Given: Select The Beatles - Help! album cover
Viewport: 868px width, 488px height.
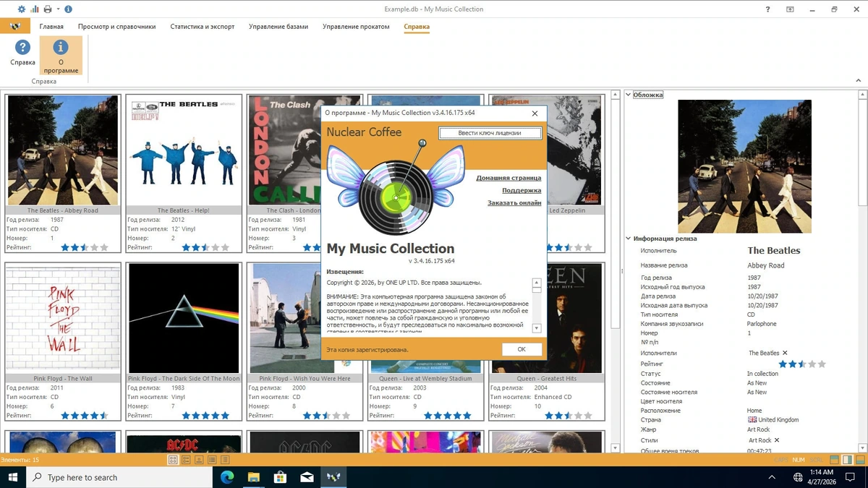Looking at the screenshot, I should click(184, 150).
